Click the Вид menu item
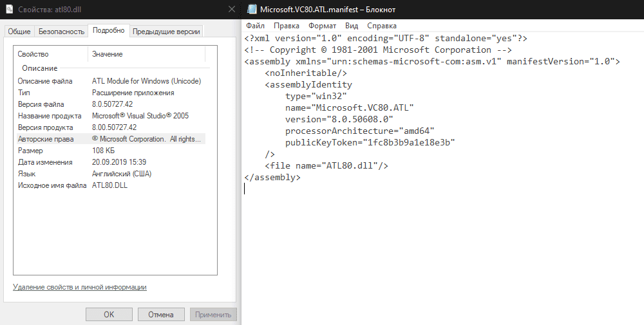The width and height of the screenshot is (644, 325). coord(352,26)
